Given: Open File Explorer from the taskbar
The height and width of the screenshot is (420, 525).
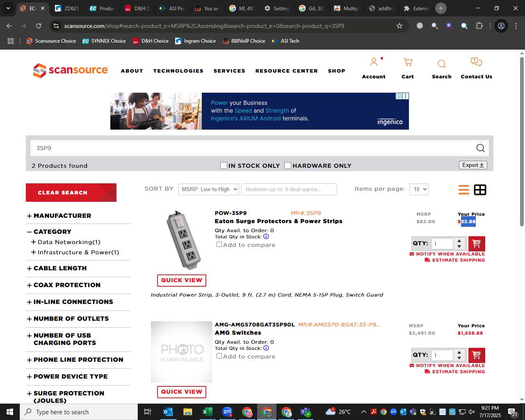Looking at the screenshot, I should pos(187,412).
